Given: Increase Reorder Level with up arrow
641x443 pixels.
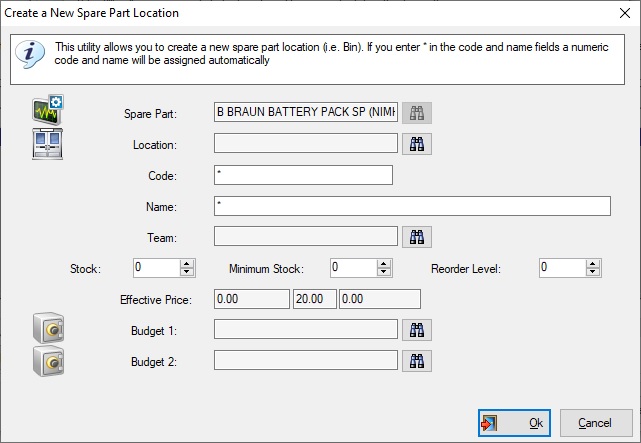Looking at the screenshot, I should [x=593, y=264].
